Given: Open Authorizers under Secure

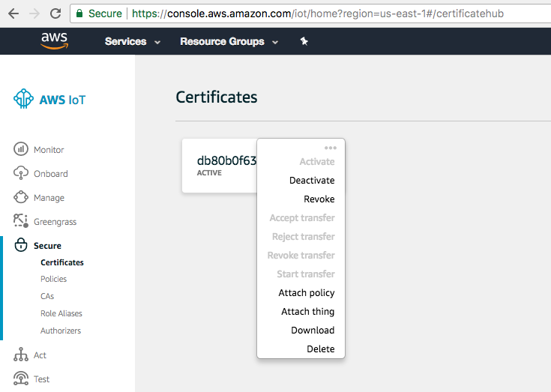Looking at the screenshot, I should (61, 331).
